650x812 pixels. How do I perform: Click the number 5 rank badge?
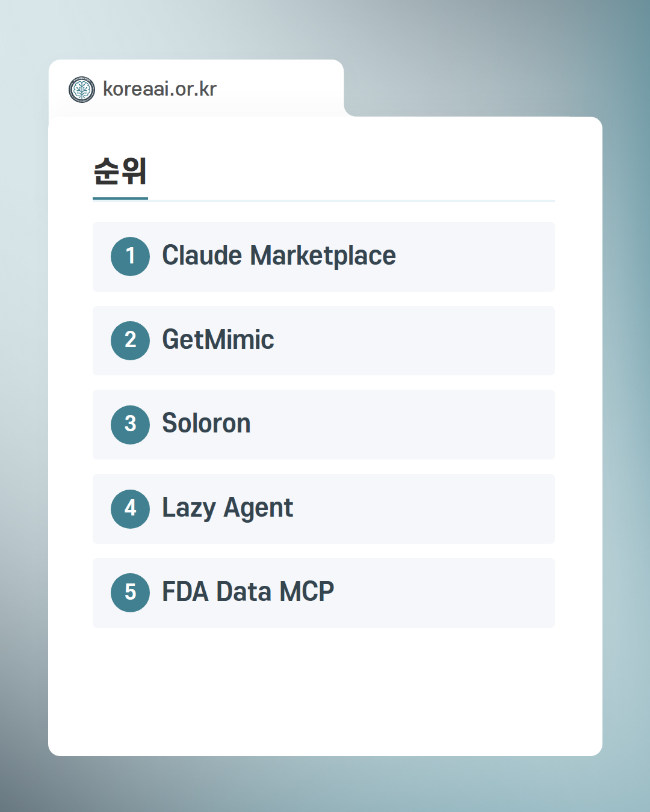coord(130,592)
